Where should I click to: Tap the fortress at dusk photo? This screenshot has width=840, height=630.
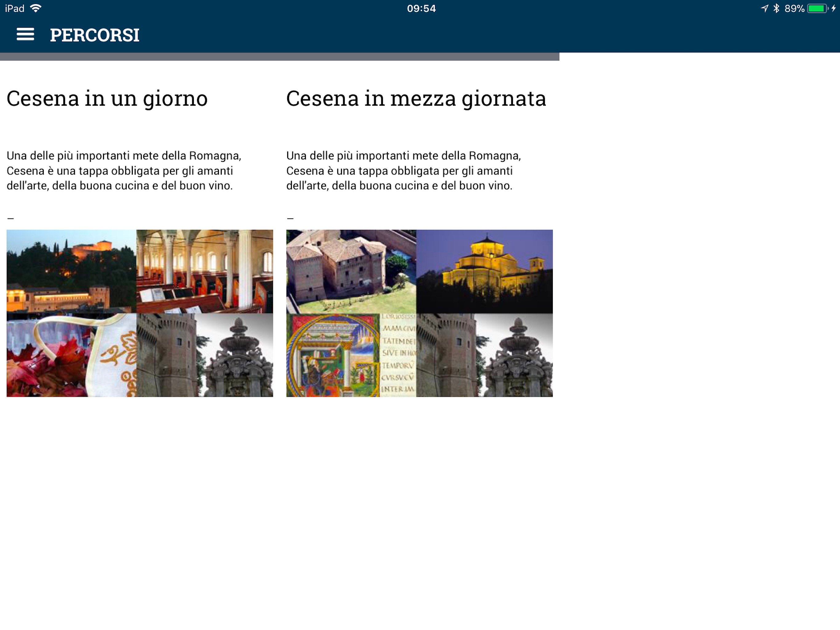point(71,271)
